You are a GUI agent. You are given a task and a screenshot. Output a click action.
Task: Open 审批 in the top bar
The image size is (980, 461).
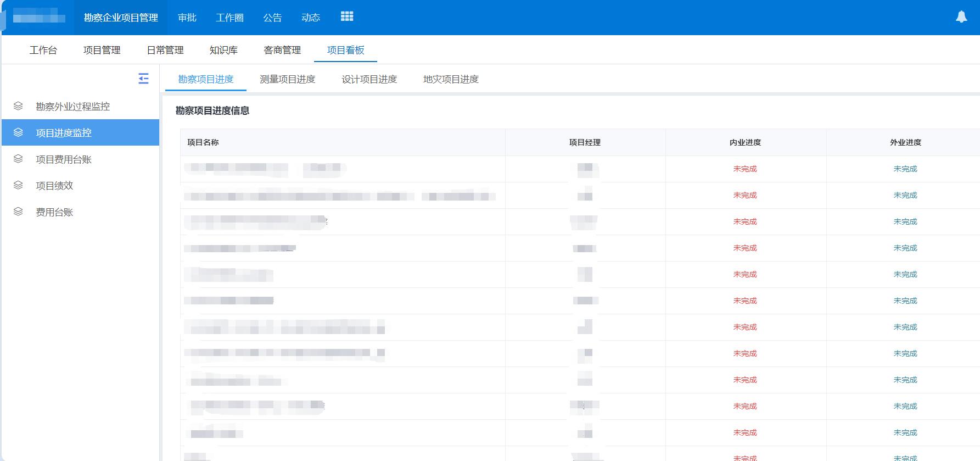(x=187, y=18)
